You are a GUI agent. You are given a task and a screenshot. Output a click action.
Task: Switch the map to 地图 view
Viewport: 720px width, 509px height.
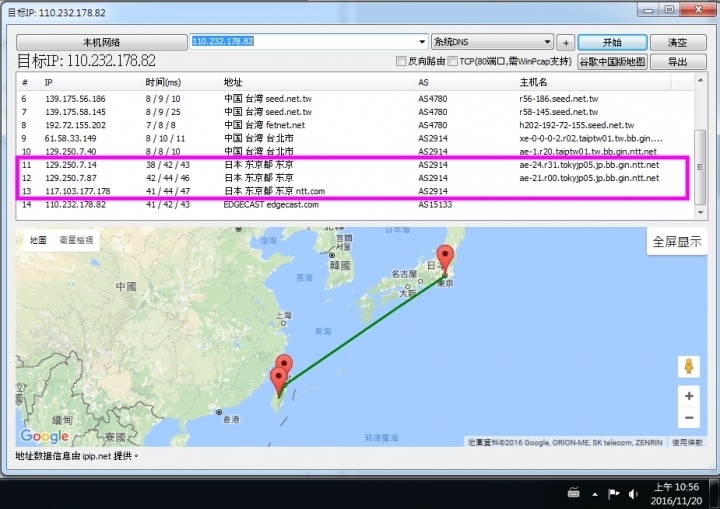point(38,240)
